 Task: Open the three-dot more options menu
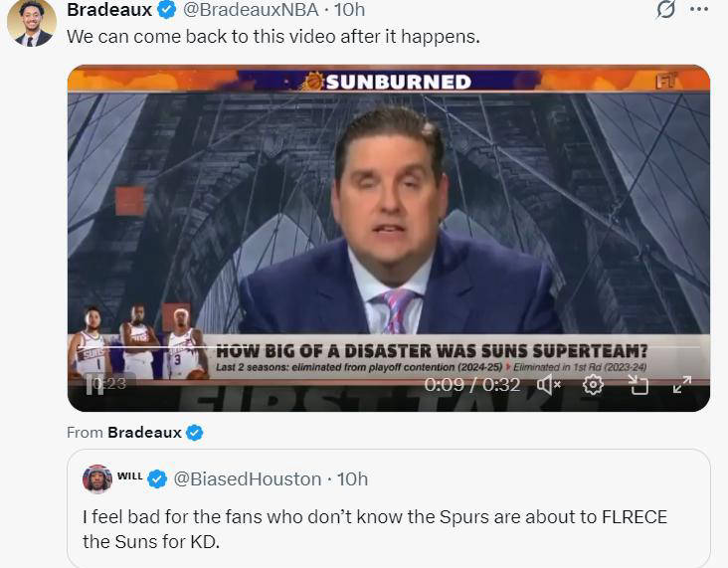pyautogui.click(x=699, y=9)
